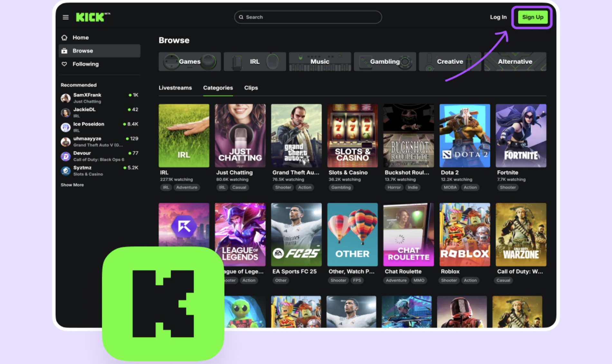Click the Log In link
Image resolution: width=612 pixels, height=364 pixels.
pyautogui.click(x=498, y=17)
